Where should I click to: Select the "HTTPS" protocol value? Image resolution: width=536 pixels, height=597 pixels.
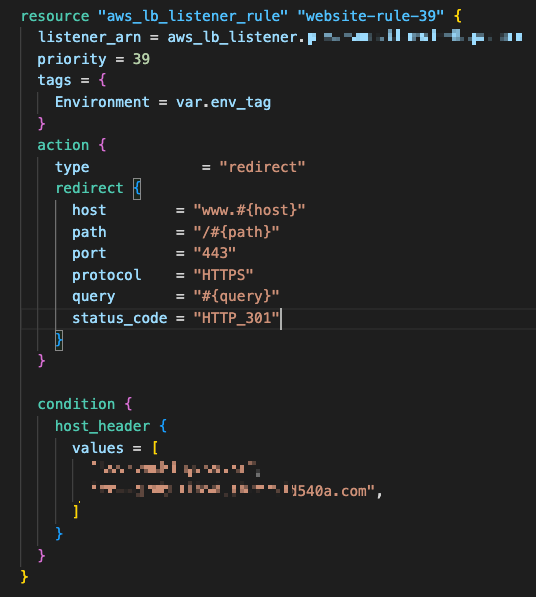[x=223, y=275]
